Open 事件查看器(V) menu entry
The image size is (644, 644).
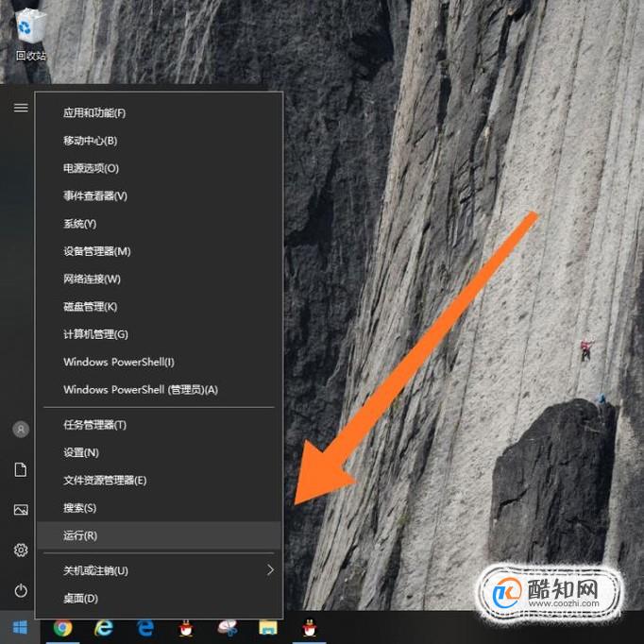click(160, 195)
